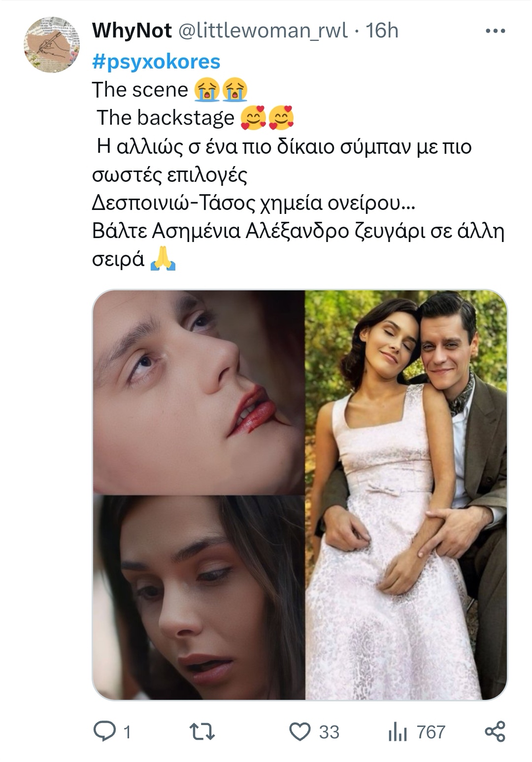Open the couple photo with pink dress
The image size is (532, 762).
[x=406, y=494]
